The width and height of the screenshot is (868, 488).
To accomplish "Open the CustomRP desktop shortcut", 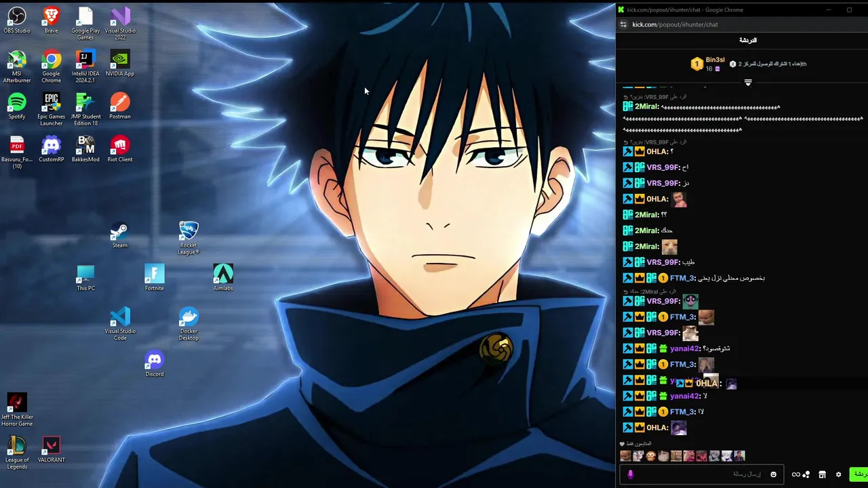I will (x=51, y=148).
